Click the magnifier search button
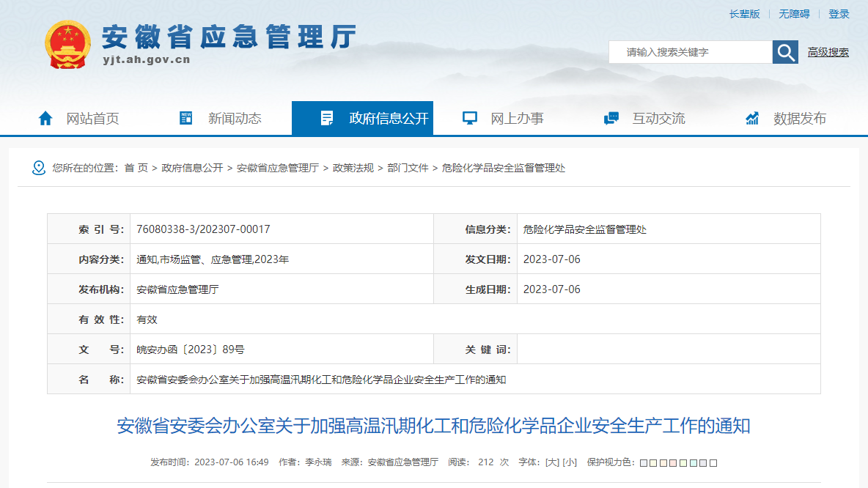Image resolution: width=868 pixels, height=488 pixels. pos(785,52)
